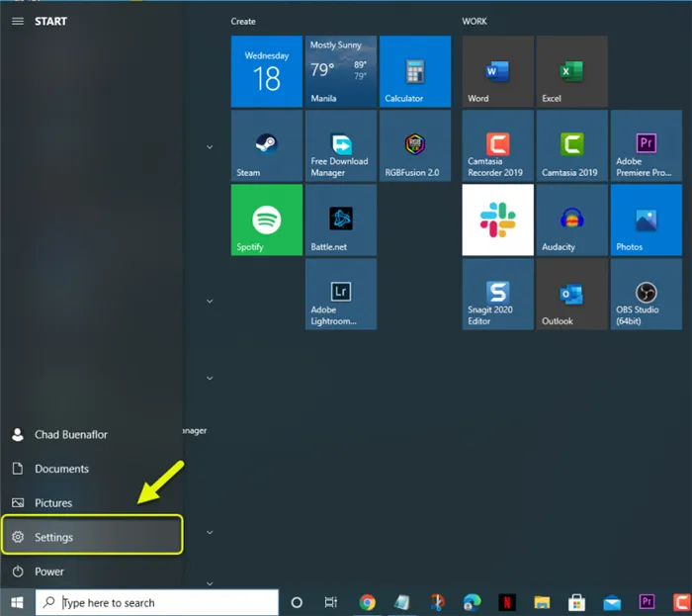
Task: Open the Spotify tile
Action: coord(267,220)
